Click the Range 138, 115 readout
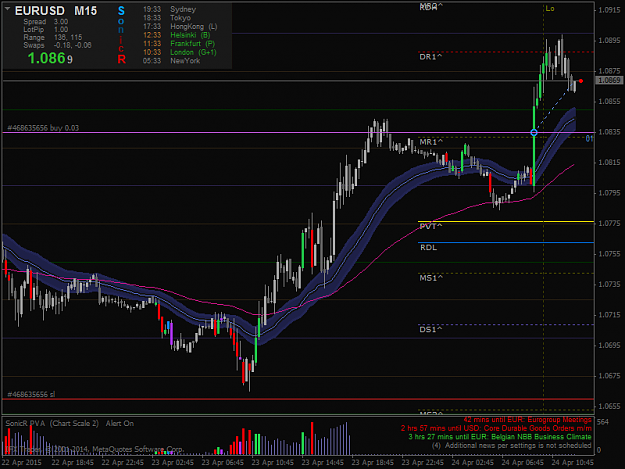This screenshot has width=625, height=469. [53, 37]
